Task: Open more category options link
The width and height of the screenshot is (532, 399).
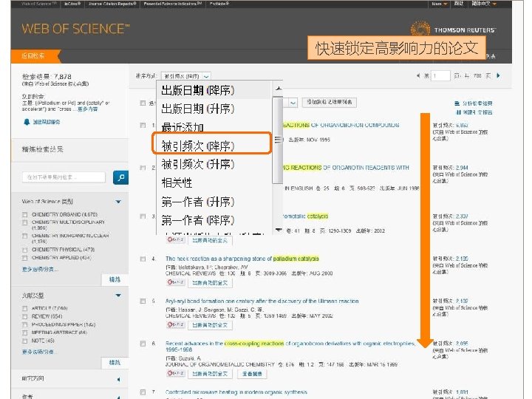Action: pyautogui.click(x=40, y=270)
